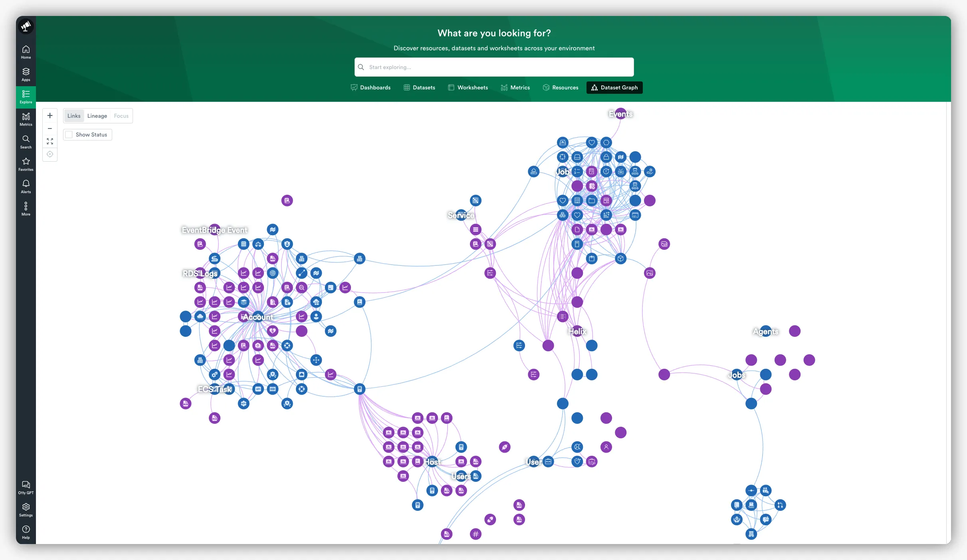Select the Job node in graph
The height and width of the screenshot is (560, 967).
[563, 172]
